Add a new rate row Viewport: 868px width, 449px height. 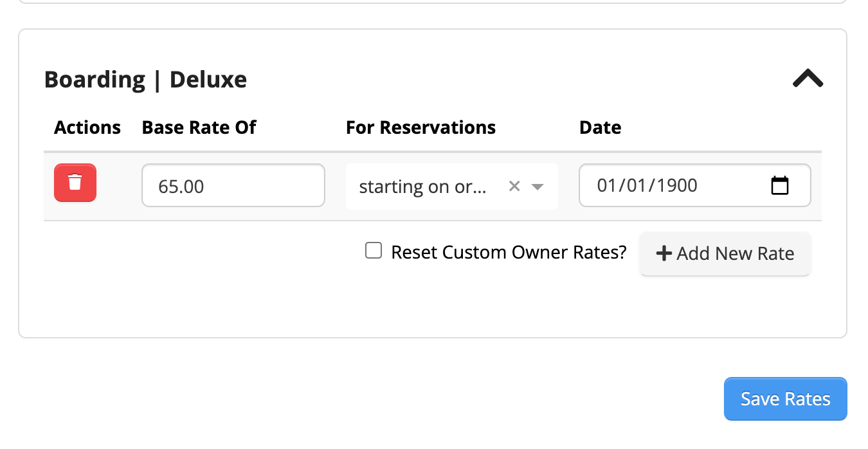click(x=725, y=253)
